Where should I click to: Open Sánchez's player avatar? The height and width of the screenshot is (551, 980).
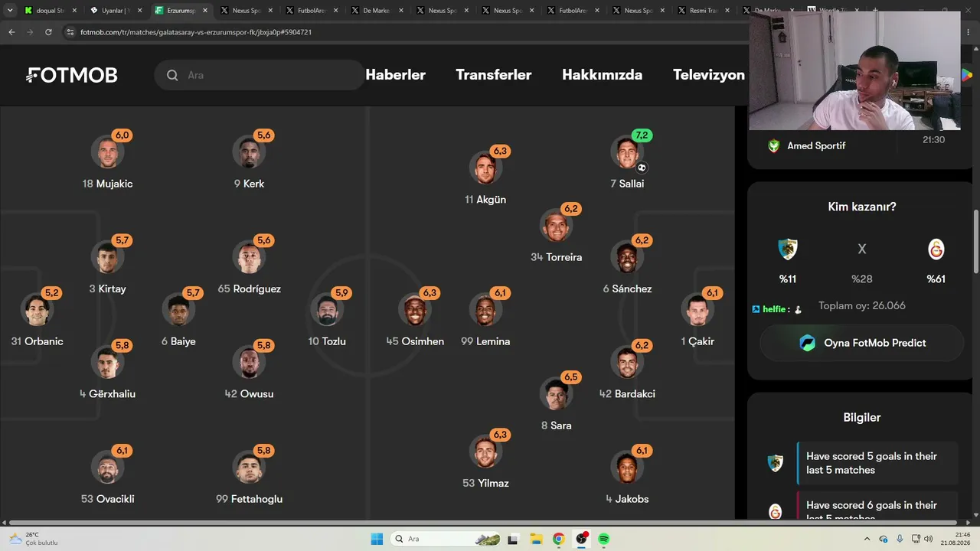(627, 257)
